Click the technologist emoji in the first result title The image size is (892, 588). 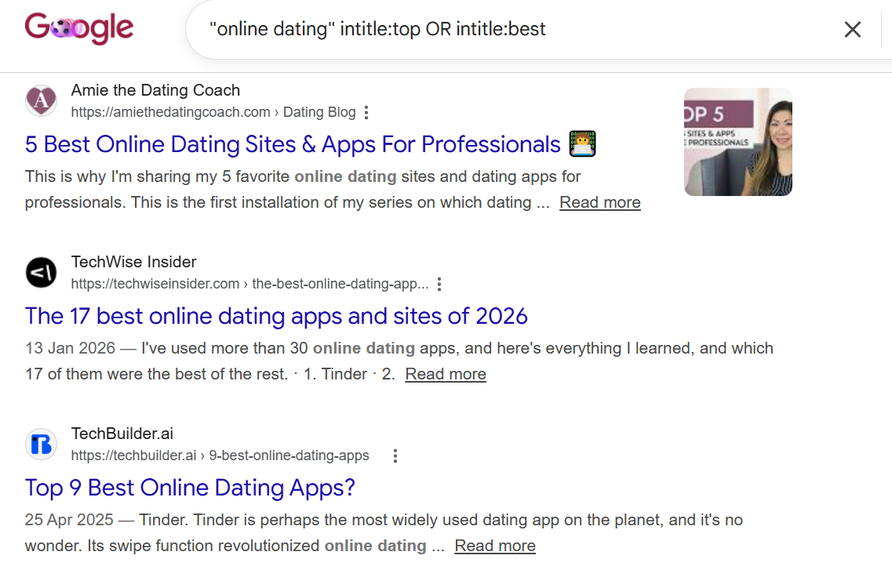coord(583,143)
